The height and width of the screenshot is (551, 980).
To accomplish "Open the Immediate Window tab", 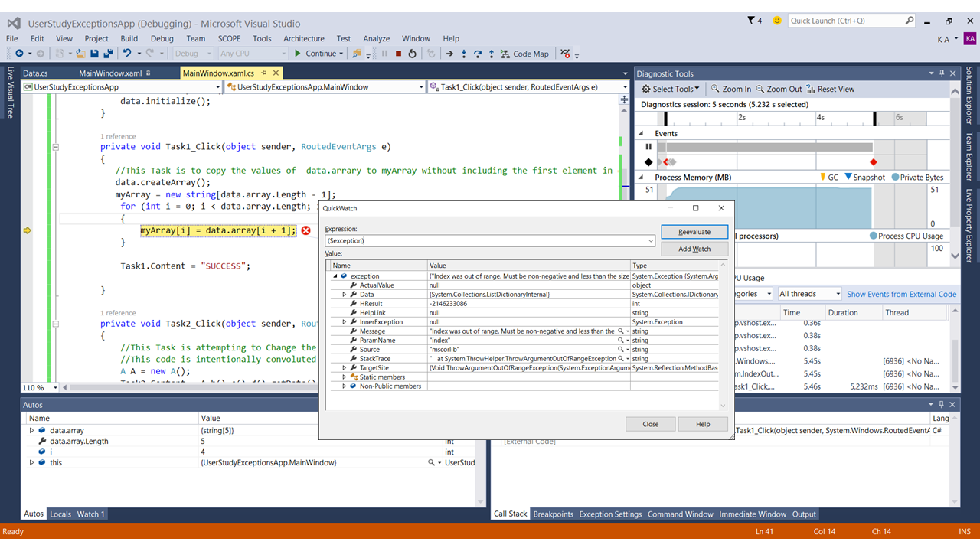I will (x=753, y=514).
